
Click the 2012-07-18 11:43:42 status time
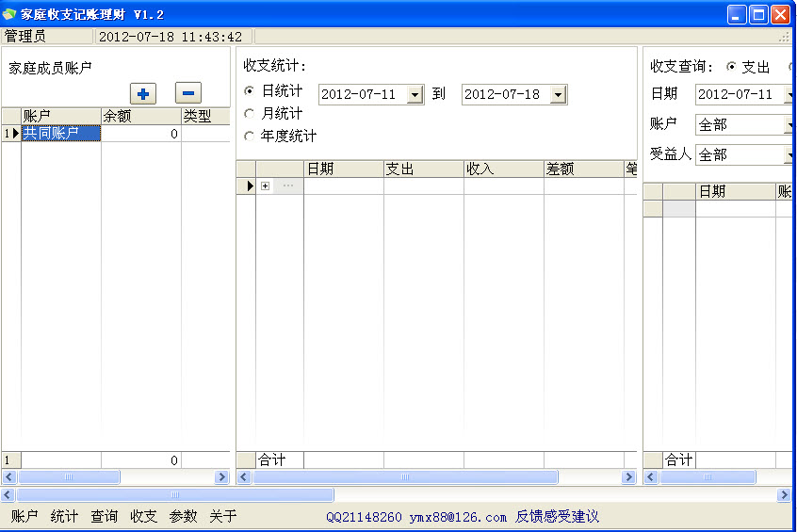[173, 37]
